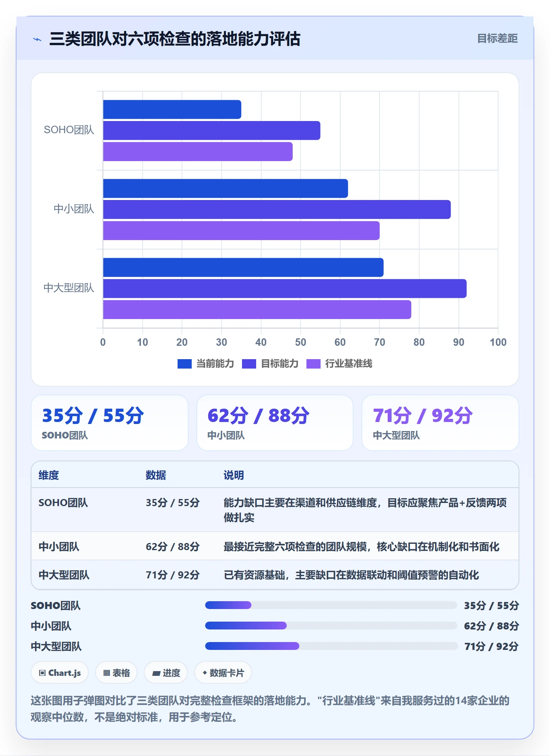The height and width of the screenshot is (756, 550).
Task: Click the 数据 table column header
Action: (156, 475)
